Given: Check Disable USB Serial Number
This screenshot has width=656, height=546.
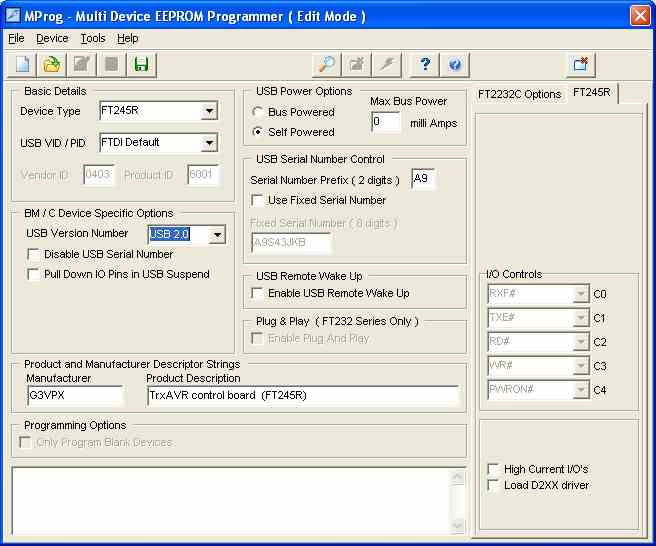Looking at the screenshot, I should pyautogui.click(x=34, y=254).
